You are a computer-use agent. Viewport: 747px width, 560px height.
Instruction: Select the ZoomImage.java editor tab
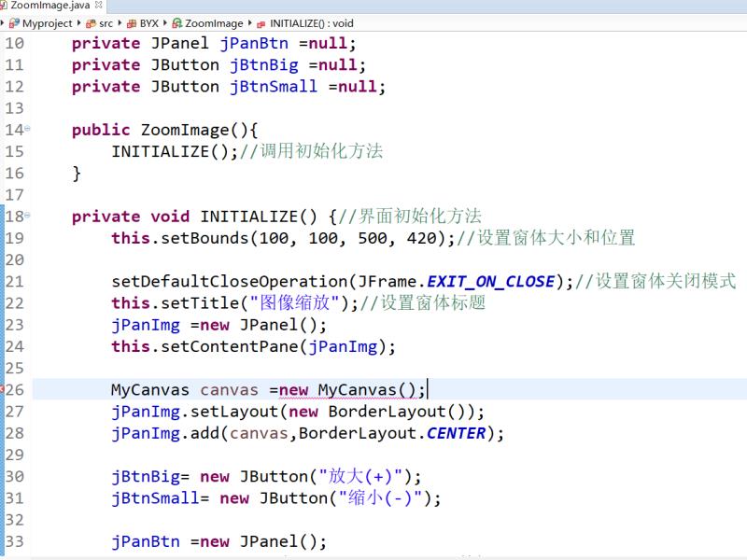pyautogui.click(x=50, y=6)
